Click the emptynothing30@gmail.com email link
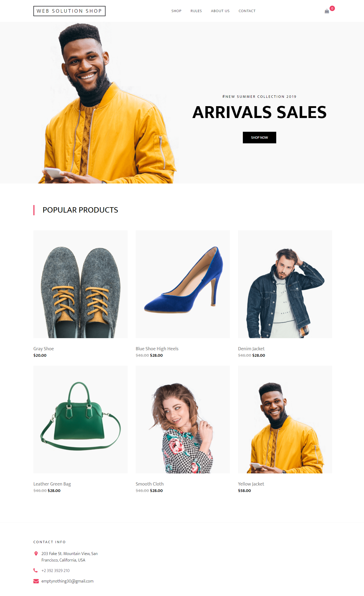Screen dimensions: 364x596 click(x=67, y=581)
